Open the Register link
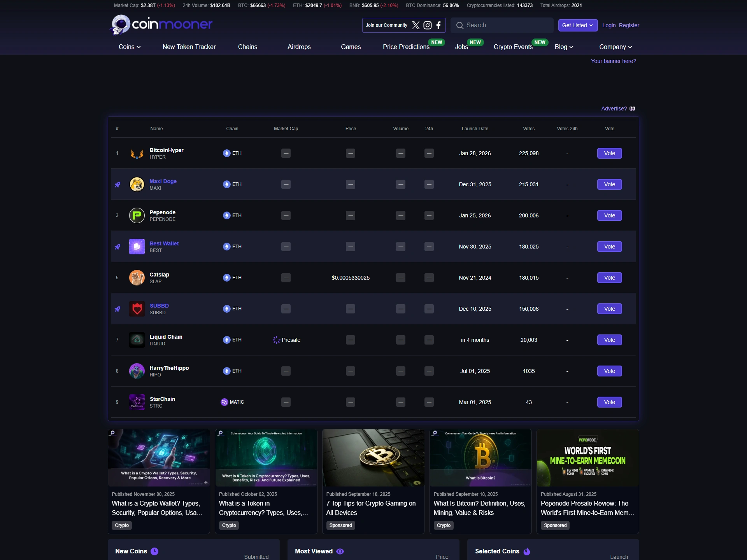Screen dimensions: 747x560 [x=629, y=25]
